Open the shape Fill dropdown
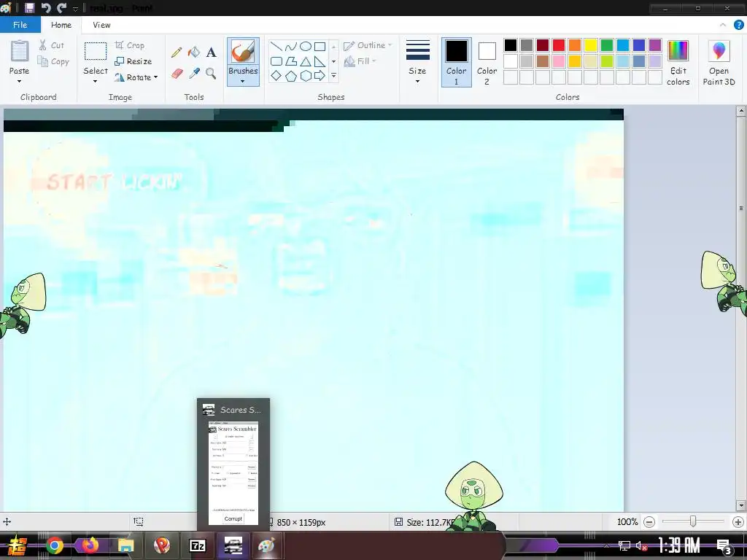Image resolution: width=747 pixels, height=560 pixels. 360,61
